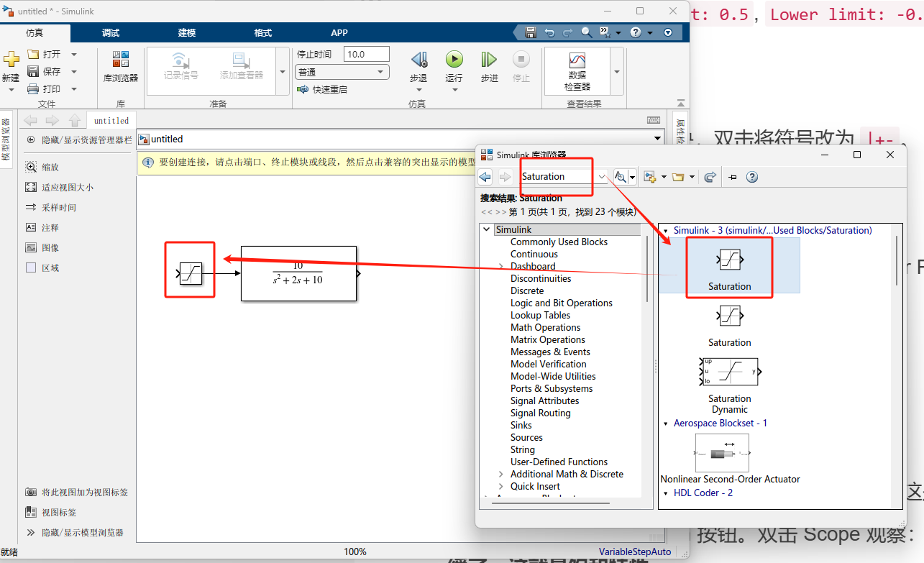Click the 缩放 zoom tool in palette

pos(31,167)
